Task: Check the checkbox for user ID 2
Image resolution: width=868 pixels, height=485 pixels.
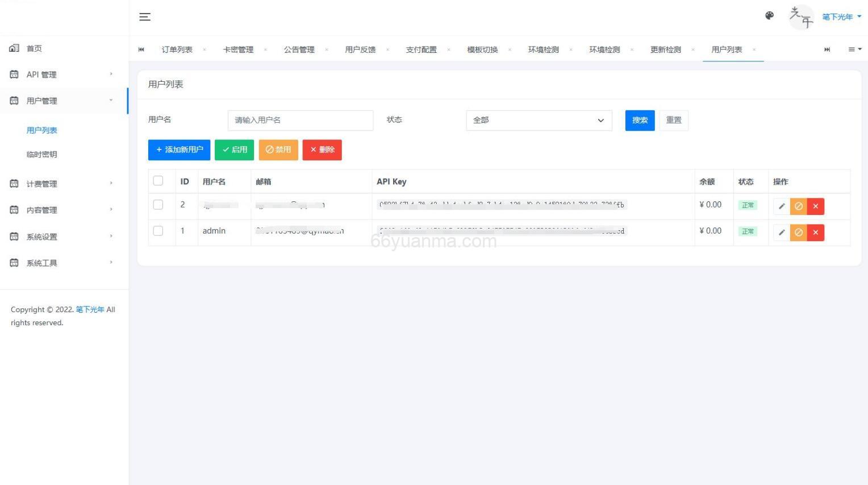Action: 158,204
